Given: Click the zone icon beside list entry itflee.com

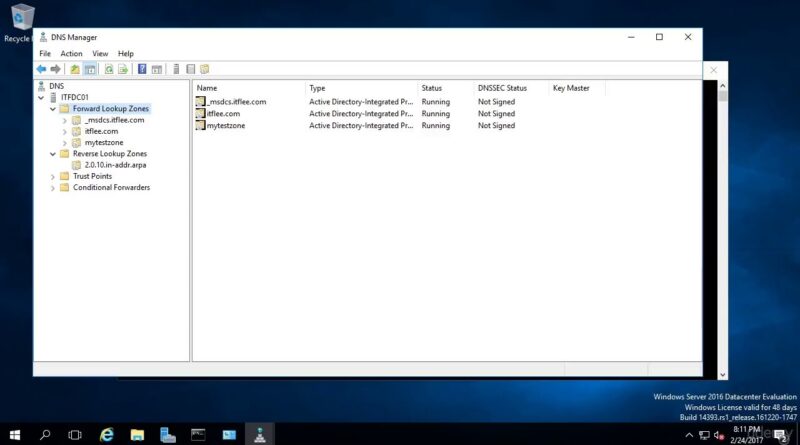Looking at the screenshot, I should pos(201,113).
